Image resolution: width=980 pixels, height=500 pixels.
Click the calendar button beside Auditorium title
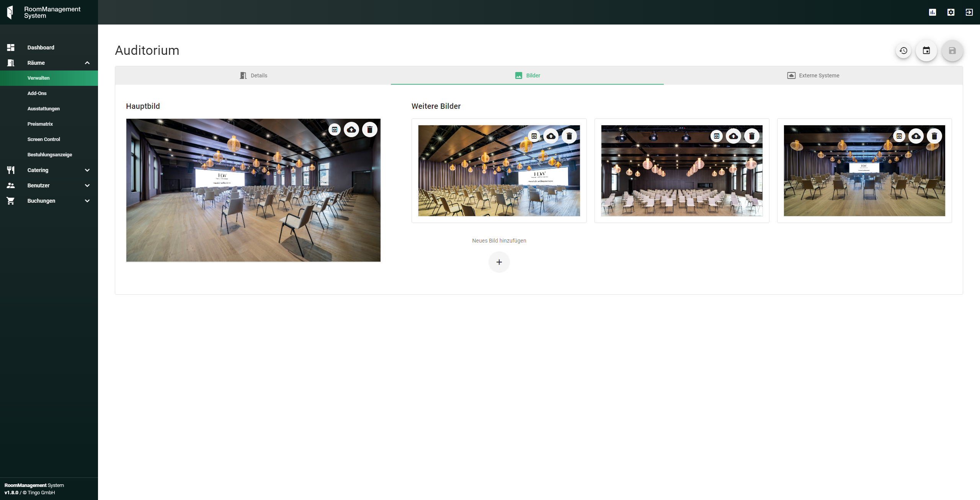coord(926,51)
